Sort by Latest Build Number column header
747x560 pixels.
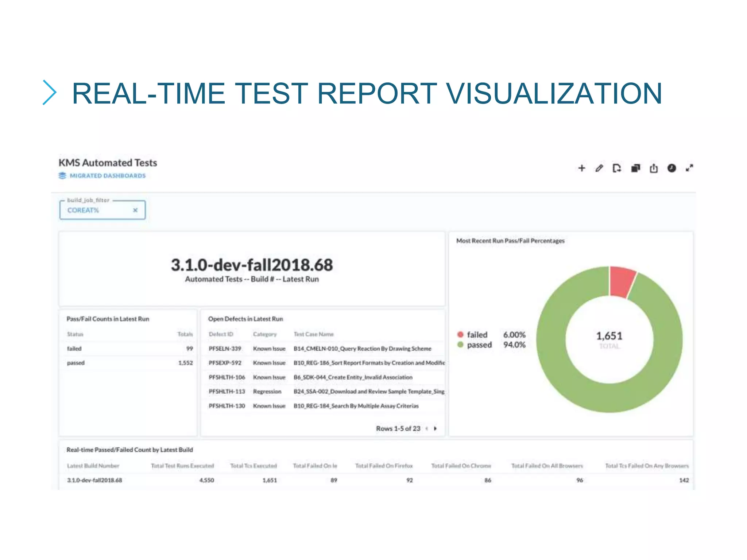pos(93,466)
